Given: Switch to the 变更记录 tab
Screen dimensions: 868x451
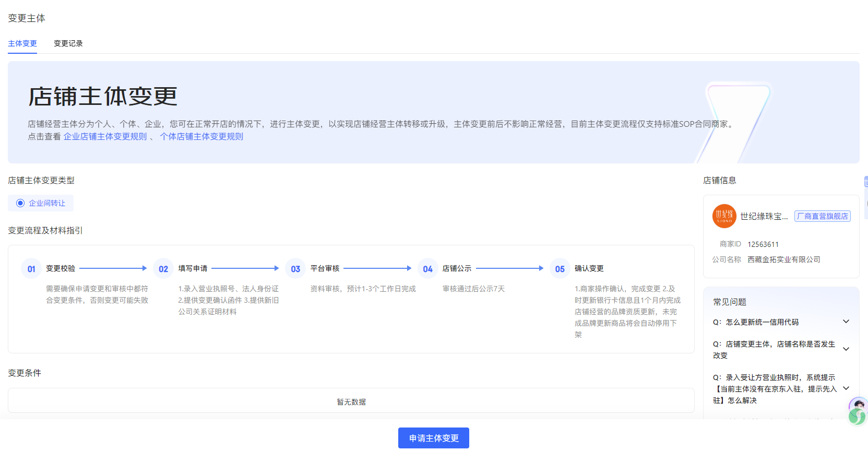Looking at the screenshot, I should [68, 43].
